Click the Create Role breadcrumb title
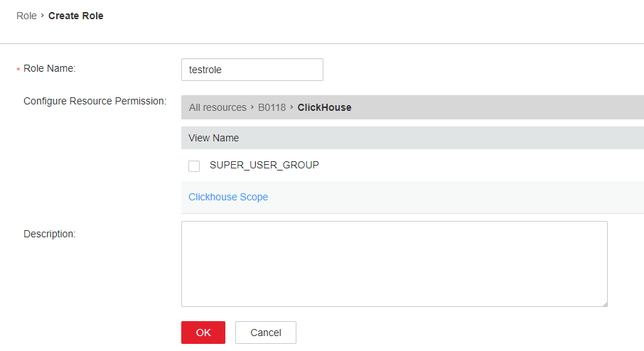This screenshot has height=351, width=644. click(75, 16)
